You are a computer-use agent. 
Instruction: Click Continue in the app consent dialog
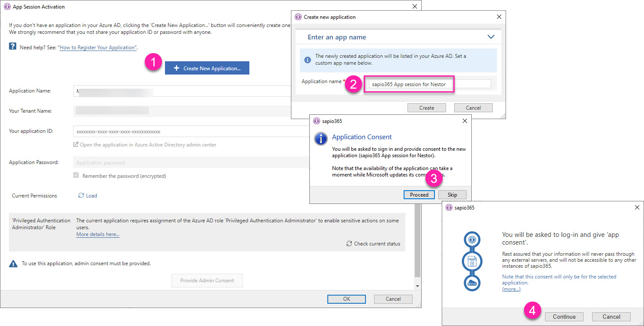pos(564,317)
